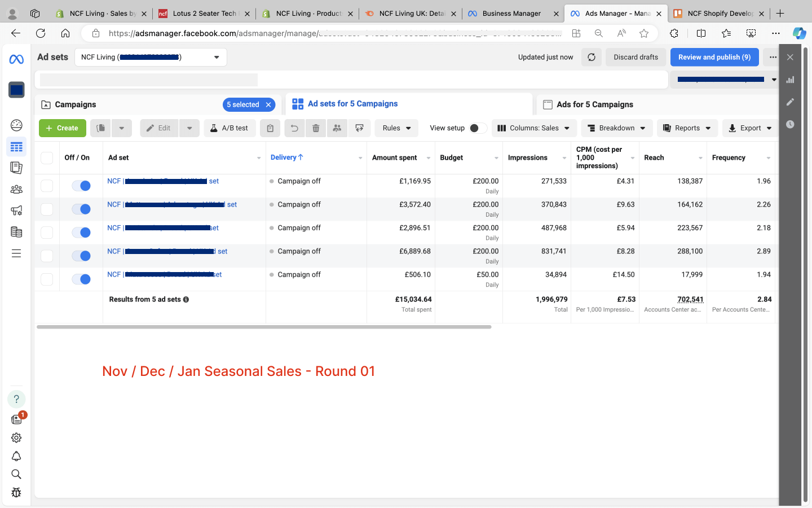The height and width of the screenshot is (508, 812).
Task: Switch off the ad set spending £6,889.68
Action: (x=81, y=256)
